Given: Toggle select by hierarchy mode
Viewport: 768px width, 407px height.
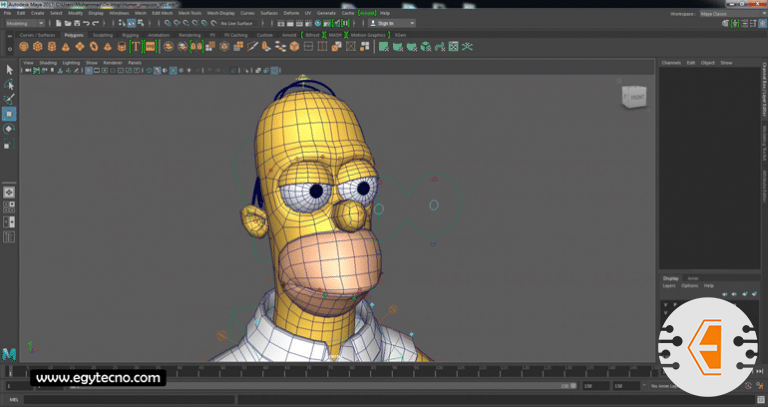Looking at the screenshot, I should (122, 23).
